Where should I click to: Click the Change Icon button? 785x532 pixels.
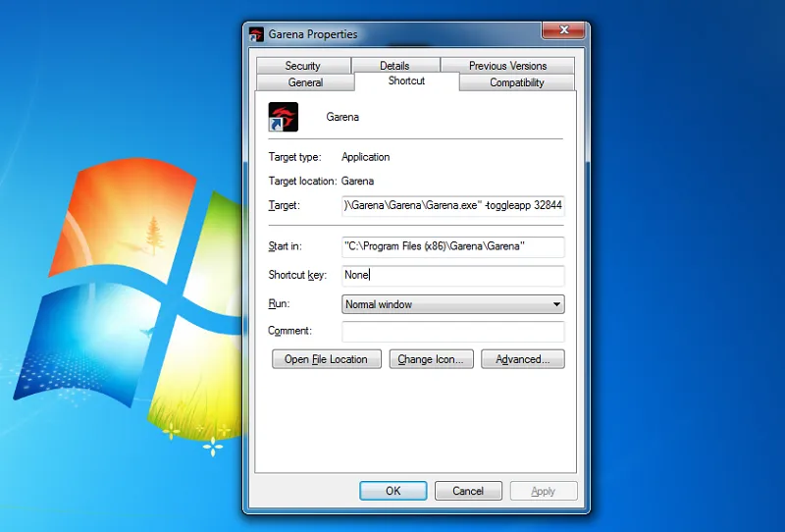point(432,359)
